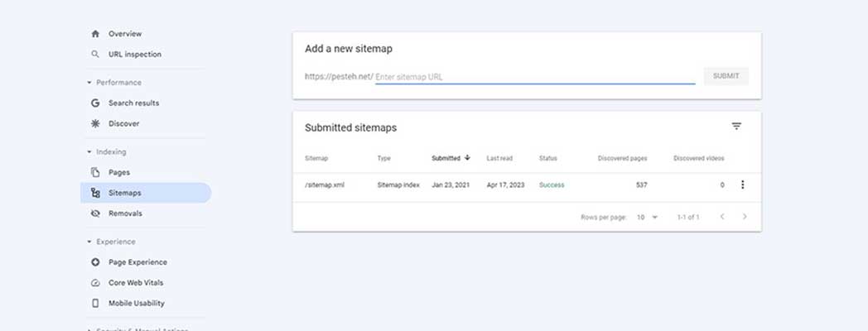The image size is (868, 331).
Task: Click the Overview home icon
Action: click(95, 34)
